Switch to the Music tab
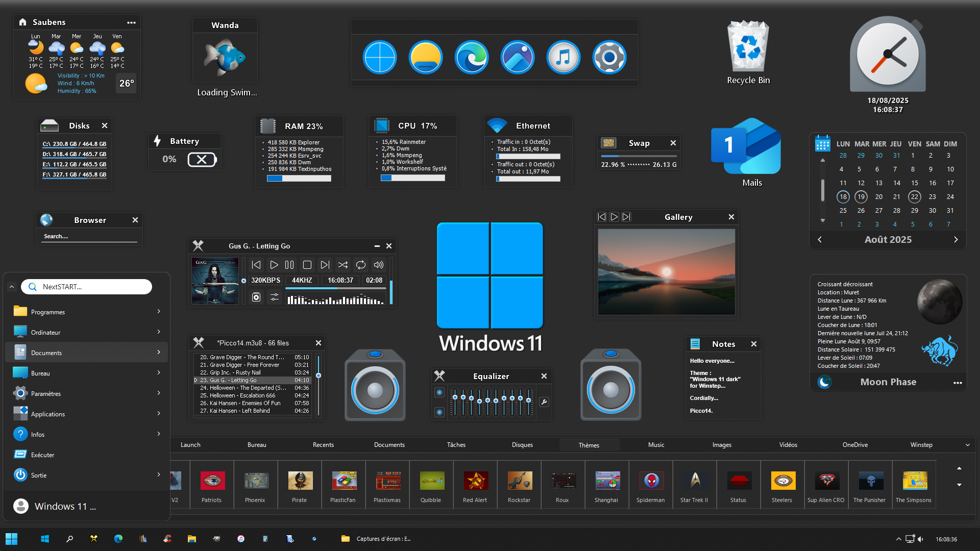980x551 pixels. coord(656,445)
